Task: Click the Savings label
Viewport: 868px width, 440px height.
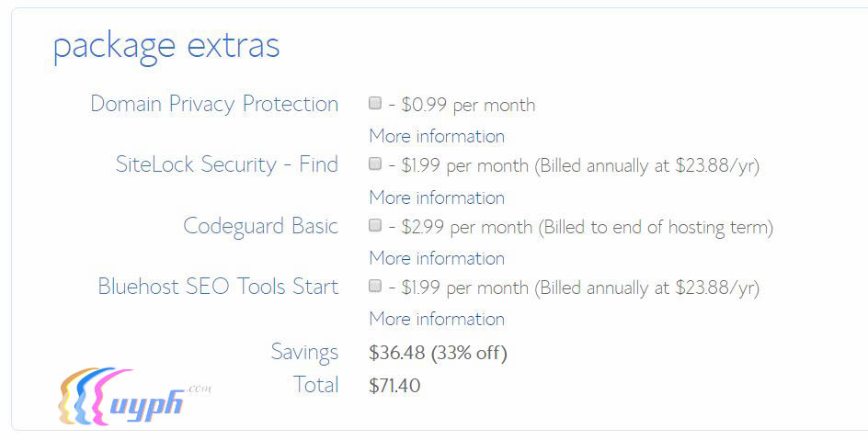Action: [304, 352]
